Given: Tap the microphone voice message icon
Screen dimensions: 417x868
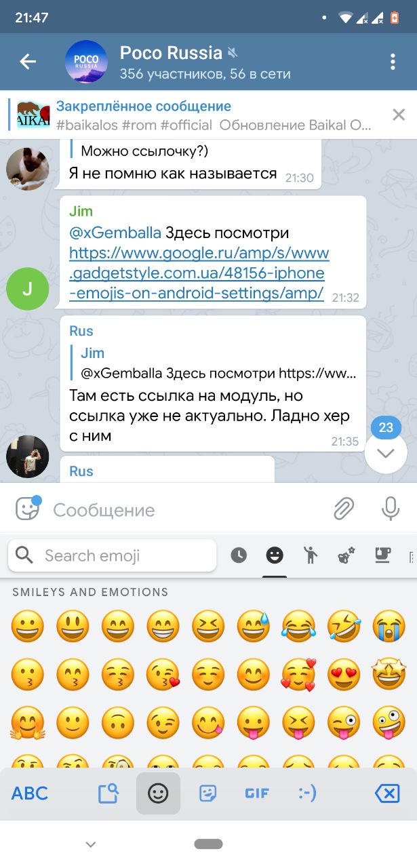Looking at the screenshot, I should pos(391,509).
